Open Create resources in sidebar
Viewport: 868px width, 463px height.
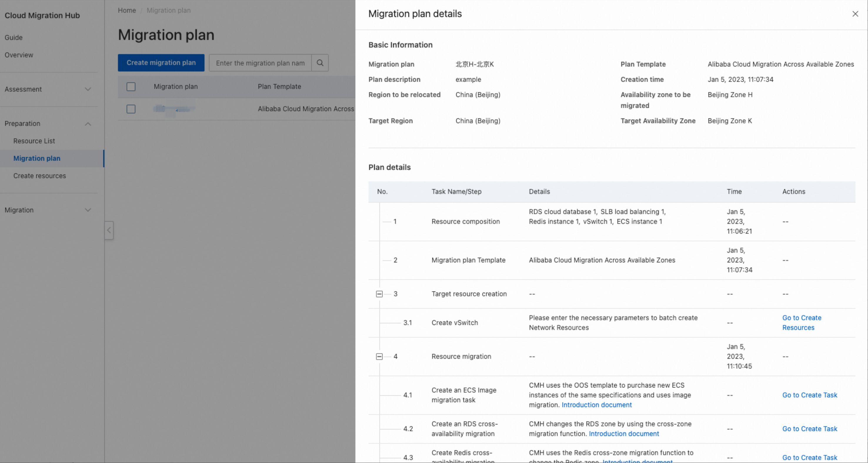point(39,176)
